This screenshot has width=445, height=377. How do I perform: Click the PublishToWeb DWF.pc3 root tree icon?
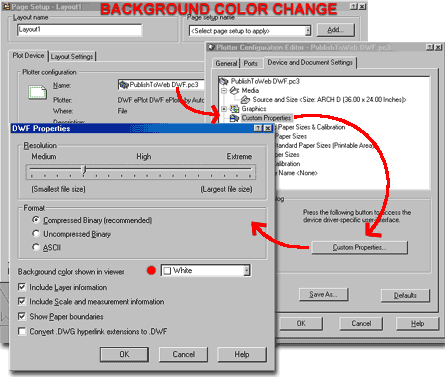click(x=224, y=81)
